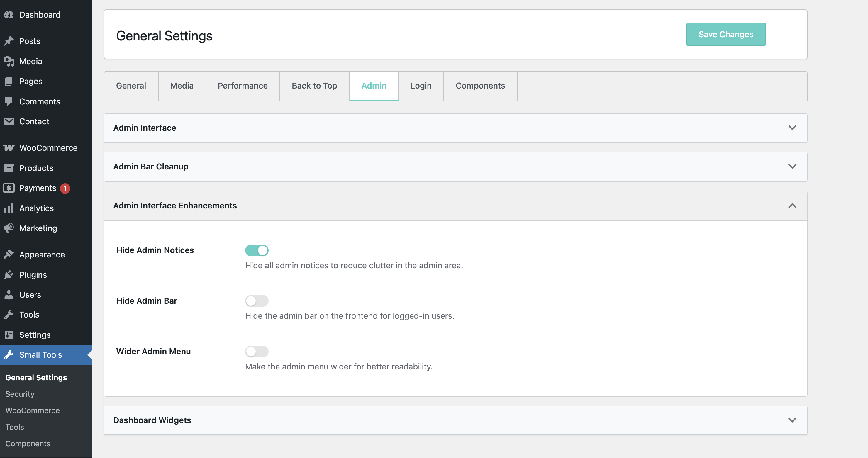Viewport: 868px width, 458px height.
Task: Expand the Admin Interface section chevron
Action: click(x=792, y=128)
